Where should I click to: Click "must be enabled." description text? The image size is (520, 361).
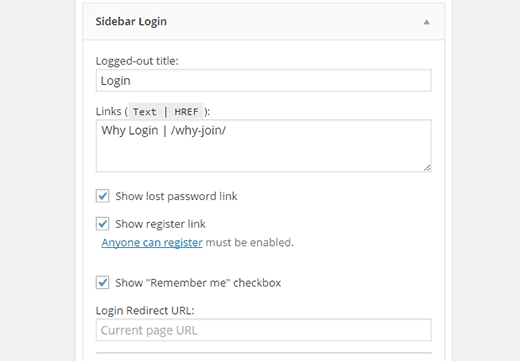pos(250,242)
